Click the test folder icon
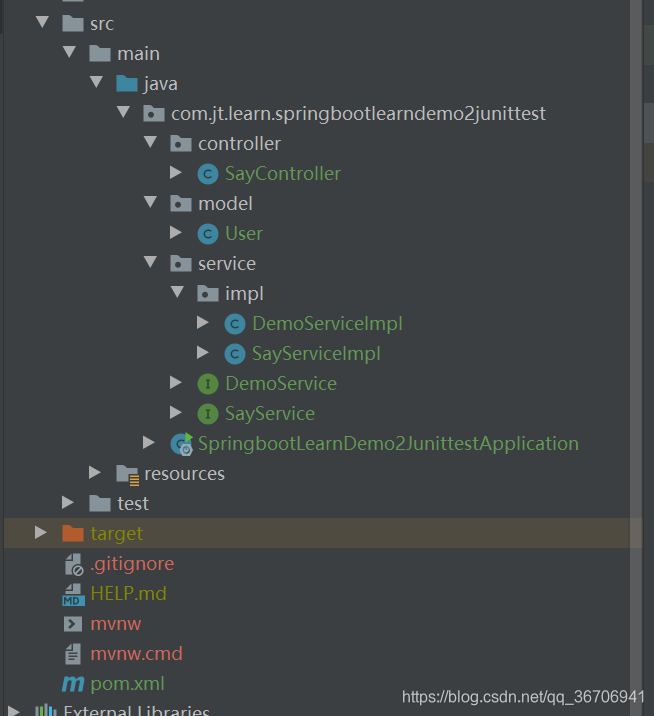This screenshot has width=654, height=716. [100, 504]
